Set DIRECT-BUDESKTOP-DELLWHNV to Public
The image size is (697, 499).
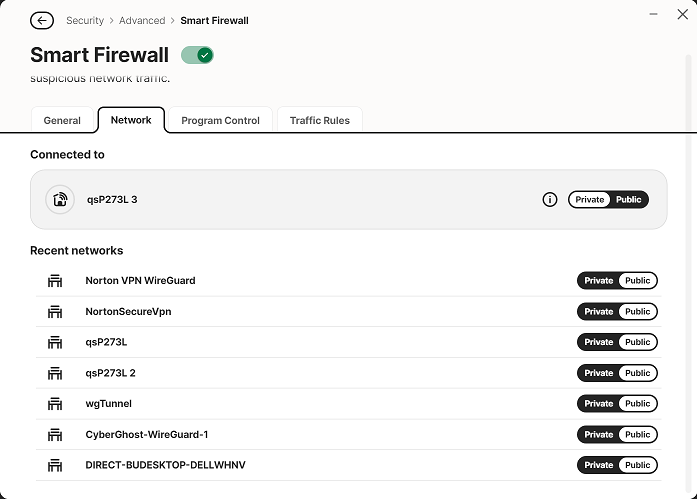(637, 465)
